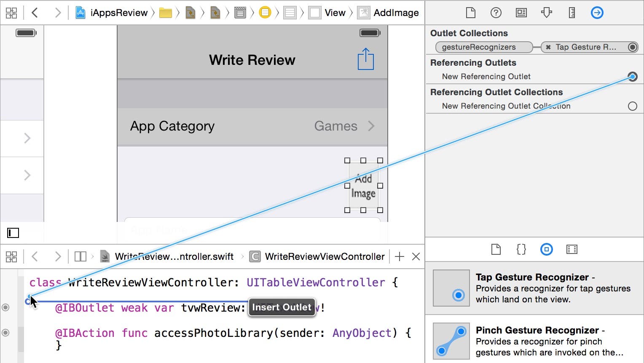Toggle the document outline panel button

point(13,233)
